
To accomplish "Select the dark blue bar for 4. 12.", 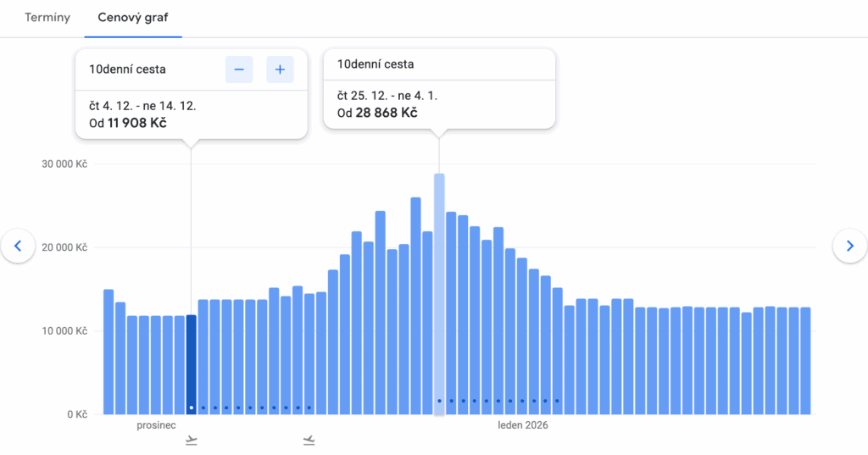I will pyautogui.click(x=192, y=364).
